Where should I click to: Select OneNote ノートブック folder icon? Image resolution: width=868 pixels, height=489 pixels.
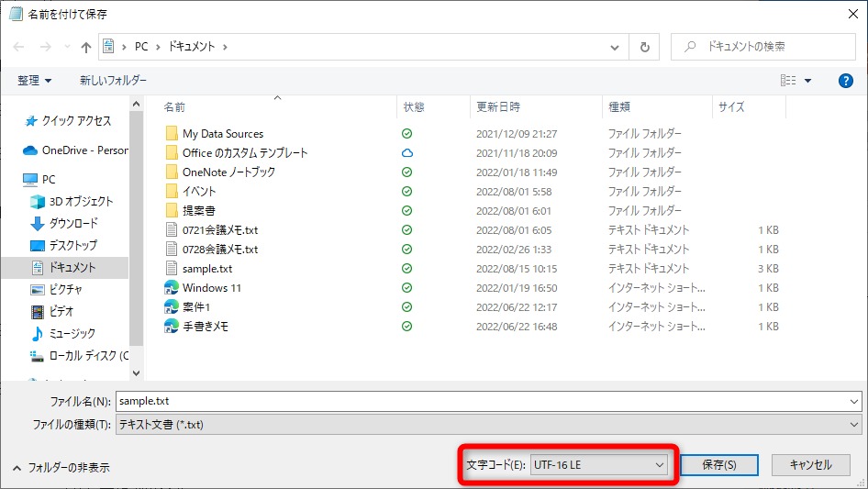[172, 172]
